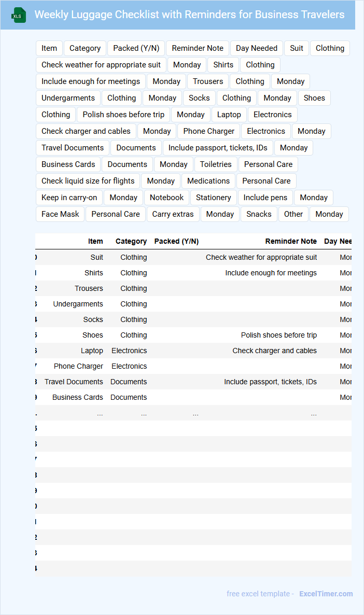Click the 'Carry extras' tag chip
The height and width of the screenshot is (615, 364).
tap(173, 214)
